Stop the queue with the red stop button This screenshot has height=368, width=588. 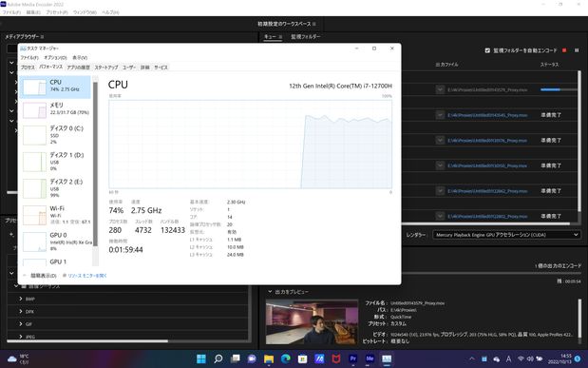coord(564,50)
